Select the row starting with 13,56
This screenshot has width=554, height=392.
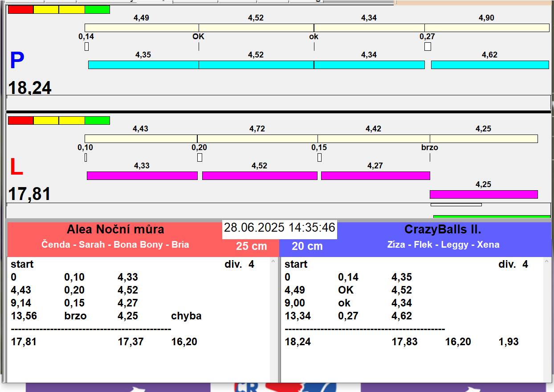(x=106, y=316)
